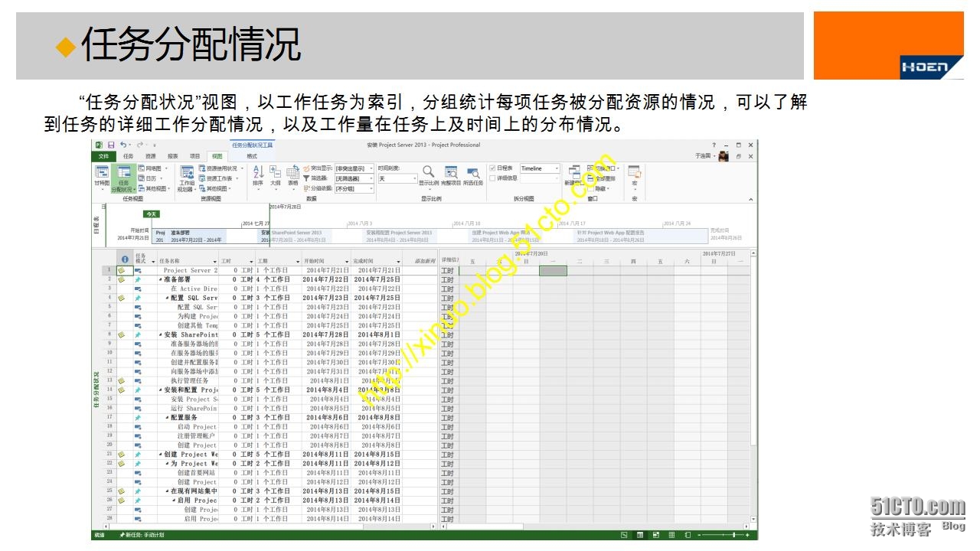Collapse the 安装 SharePoint summary task in row 8
Screen dimensions: 980x551
pyautogui.click(x=160, y=334)
